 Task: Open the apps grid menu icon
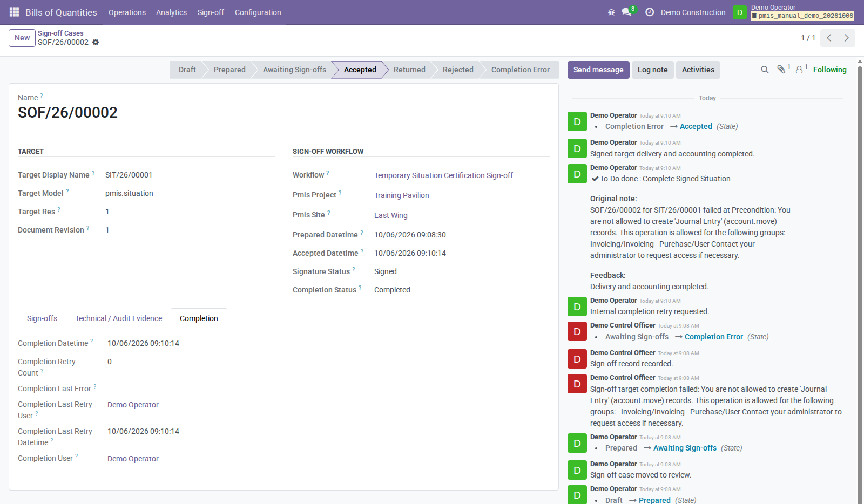point(14,12)
